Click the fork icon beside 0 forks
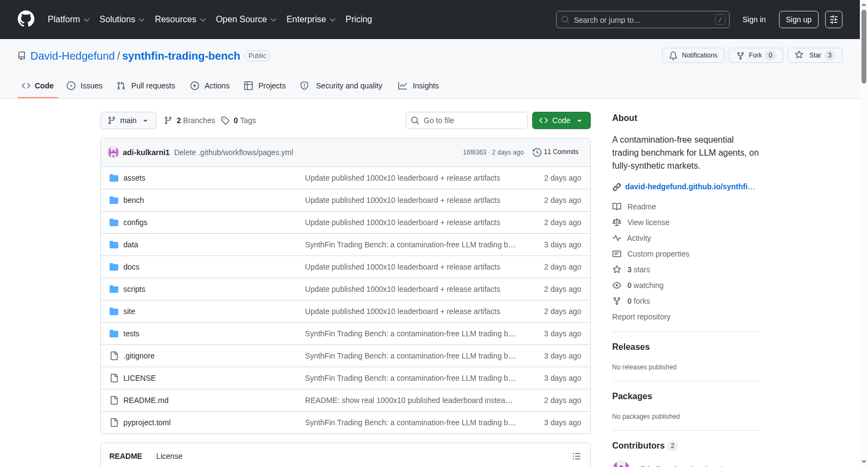This screenshot has width=868, height=467. pyautogui.click(x=617, y=301)
